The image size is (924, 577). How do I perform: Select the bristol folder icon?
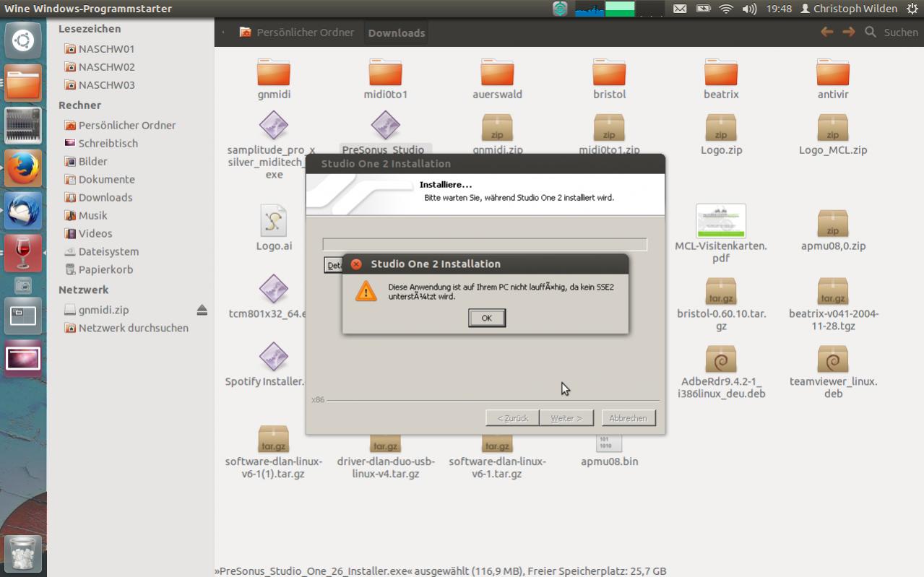tap(609, 72)
